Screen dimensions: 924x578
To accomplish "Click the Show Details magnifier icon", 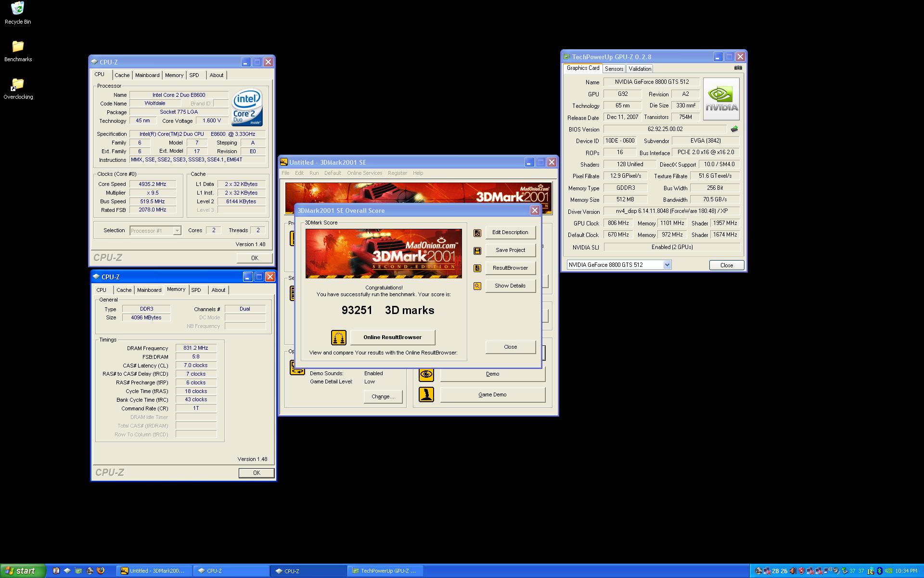I will 477,286.
